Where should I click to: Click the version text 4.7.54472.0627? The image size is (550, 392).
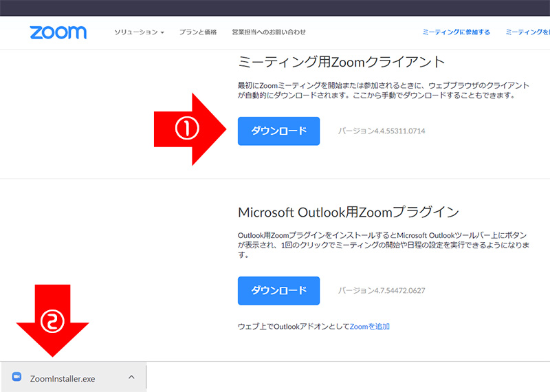coord(382,290)
